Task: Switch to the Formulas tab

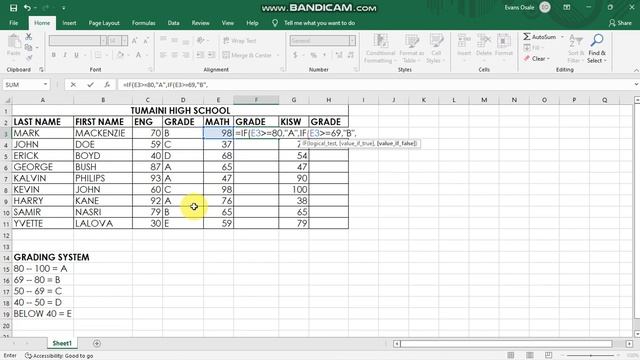Action: coord(144,23)
